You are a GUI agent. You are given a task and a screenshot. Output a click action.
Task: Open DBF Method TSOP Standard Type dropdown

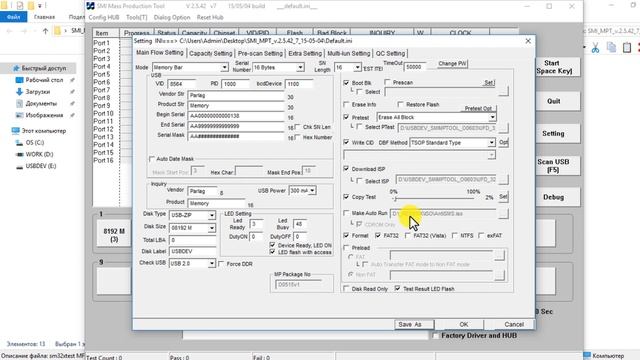click(491, 142)
